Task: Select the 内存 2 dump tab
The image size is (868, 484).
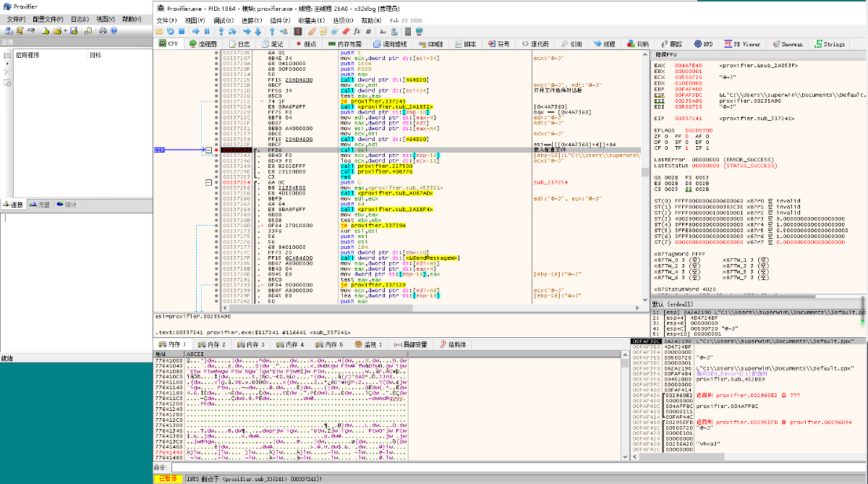Action: pyautogui.click(x=213, y=344)
